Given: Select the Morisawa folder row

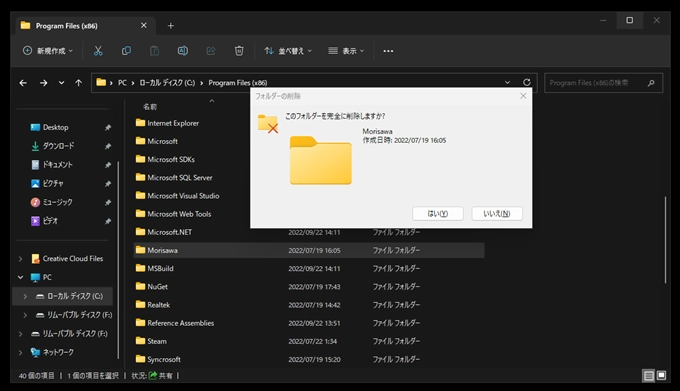Looking at the screenshot, I should (309, 250).
